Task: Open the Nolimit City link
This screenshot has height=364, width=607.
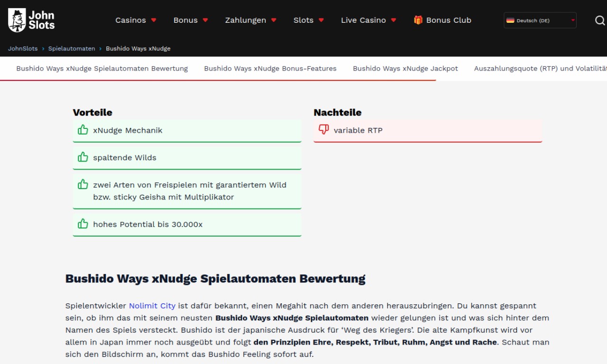Action: pos(152,306)
